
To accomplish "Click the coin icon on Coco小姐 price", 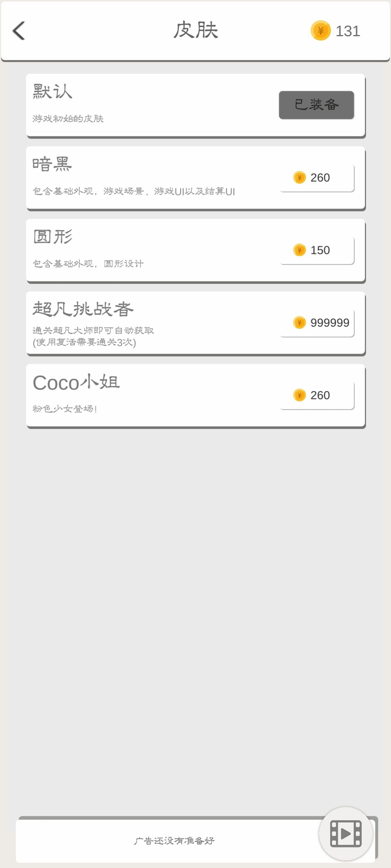I will pos(299,395).
